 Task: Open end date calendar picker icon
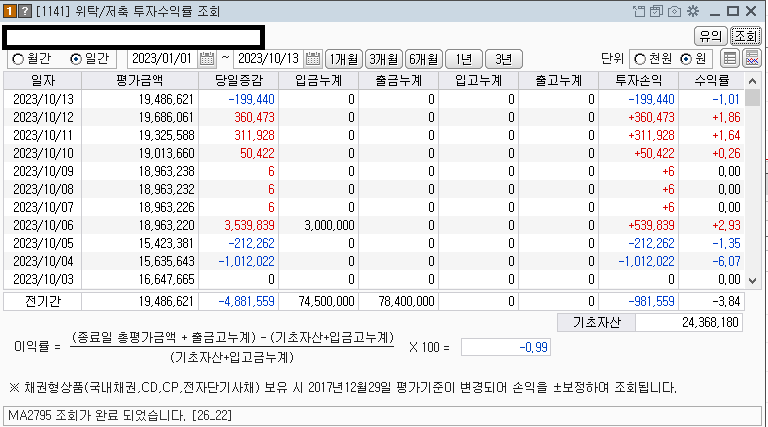pyautogui.click(x=313, y=59)
